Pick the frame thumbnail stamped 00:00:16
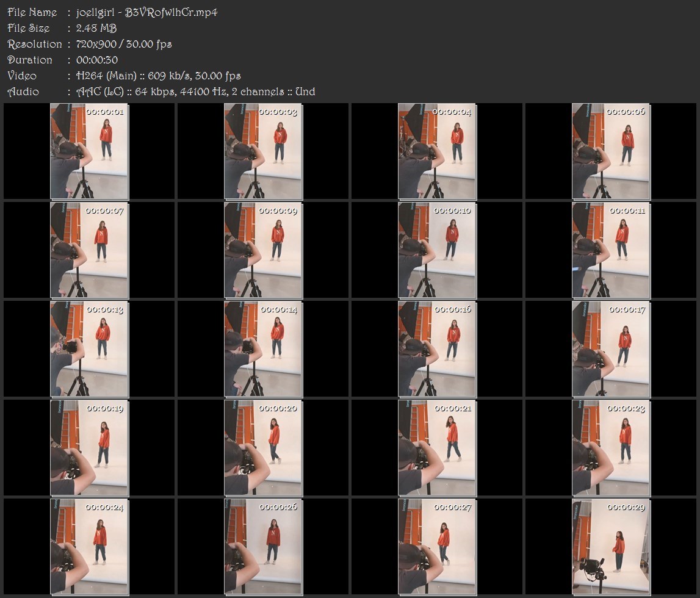The width and height of the screenshot is (700, 598). tap(437, 349)
